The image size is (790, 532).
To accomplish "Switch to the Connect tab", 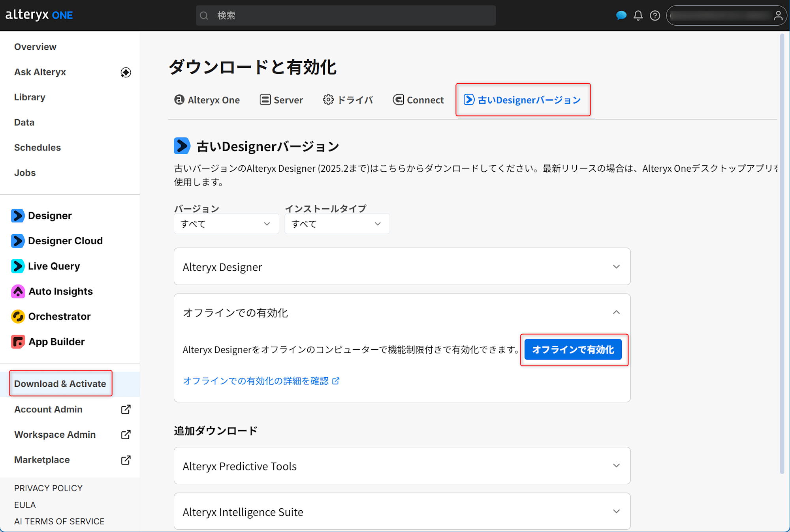I will coord(418,100).
